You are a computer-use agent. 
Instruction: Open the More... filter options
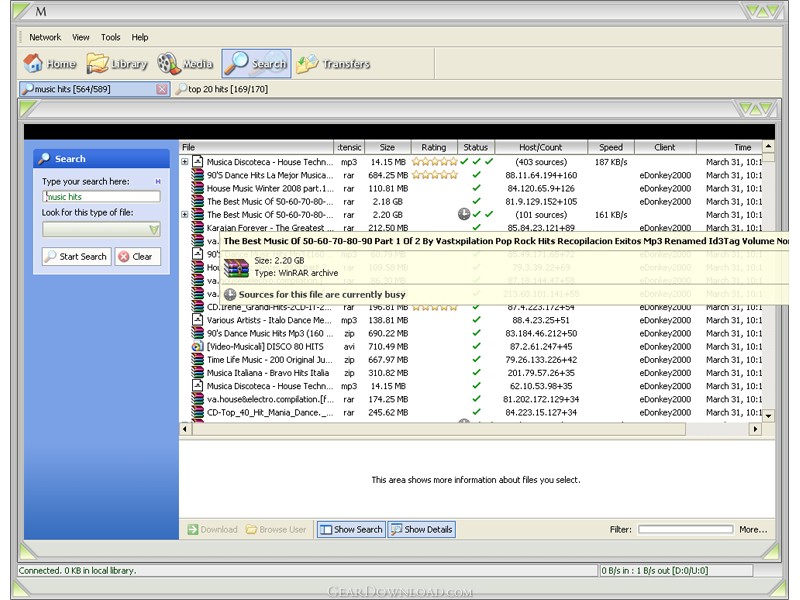point(753,530)
